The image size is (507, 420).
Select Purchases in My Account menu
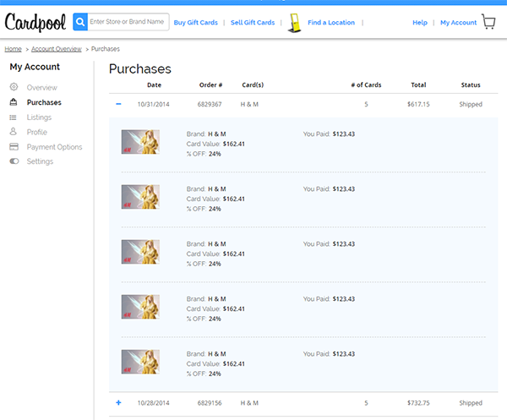44,102
